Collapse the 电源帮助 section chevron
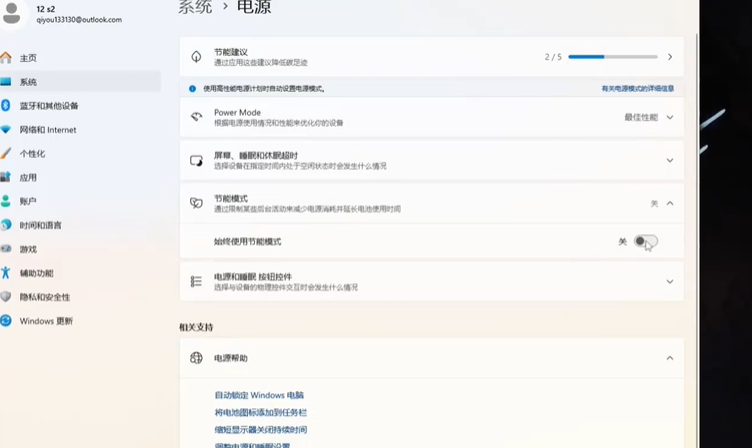 pyautogui.click(x=670, y=358)
